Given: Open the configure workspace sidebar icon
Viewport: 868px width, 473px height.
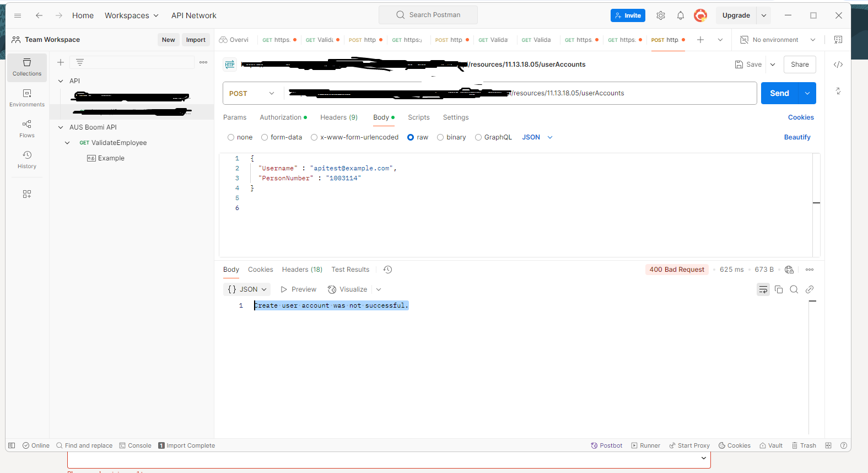Looking at the screenshot, I should click(x=27, y=194).
